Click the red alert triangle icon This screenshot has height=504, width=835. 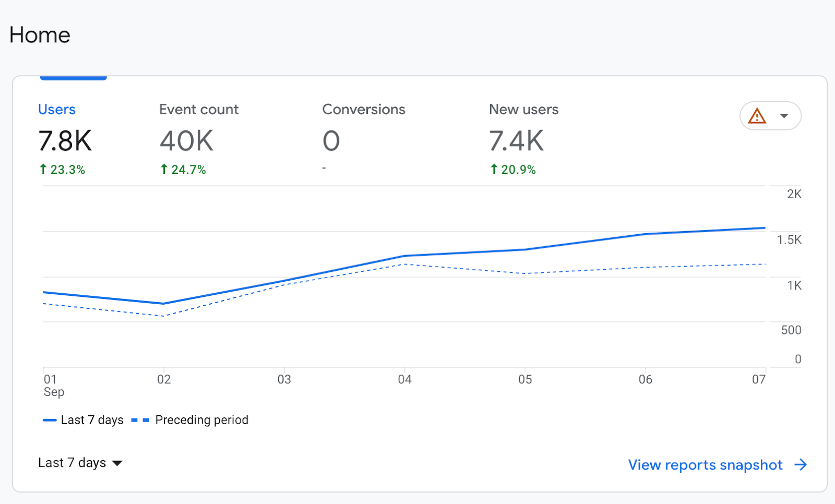pos(758,116)
